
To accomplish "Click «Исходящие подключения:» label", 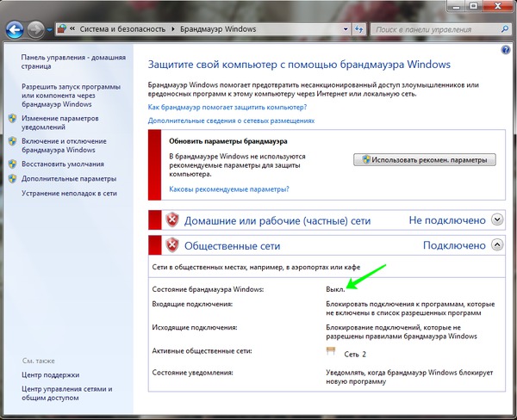I will click(x=195, y=327).
